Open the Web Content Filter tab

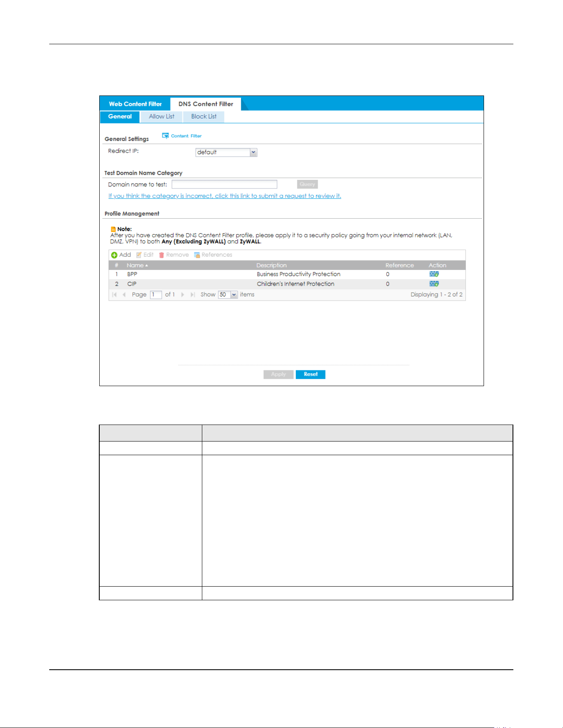[x=135, y=104]
